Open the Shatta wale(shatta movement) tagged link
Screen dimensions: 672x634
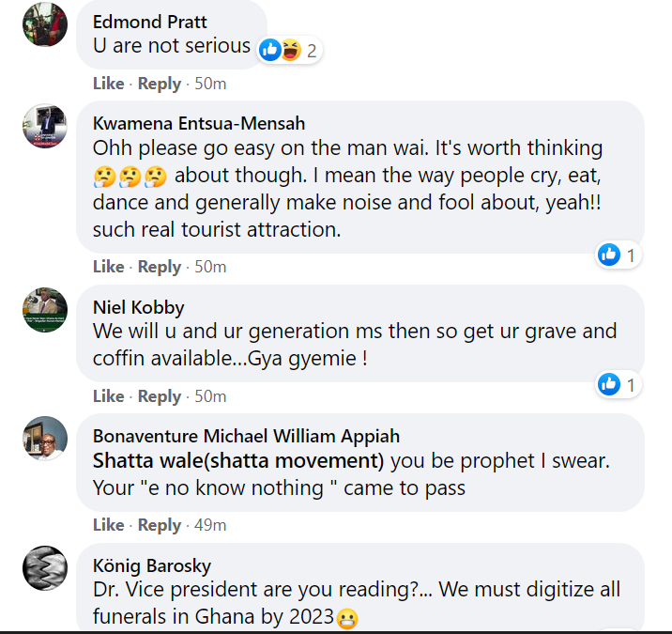pyautogui.click(x=238, y=461)
